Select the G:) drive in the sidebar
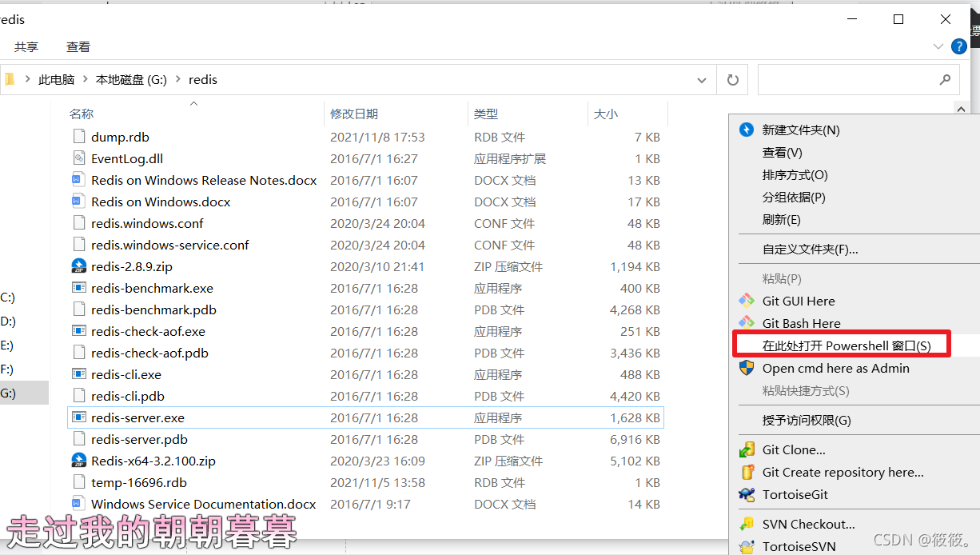 point(24,393)
